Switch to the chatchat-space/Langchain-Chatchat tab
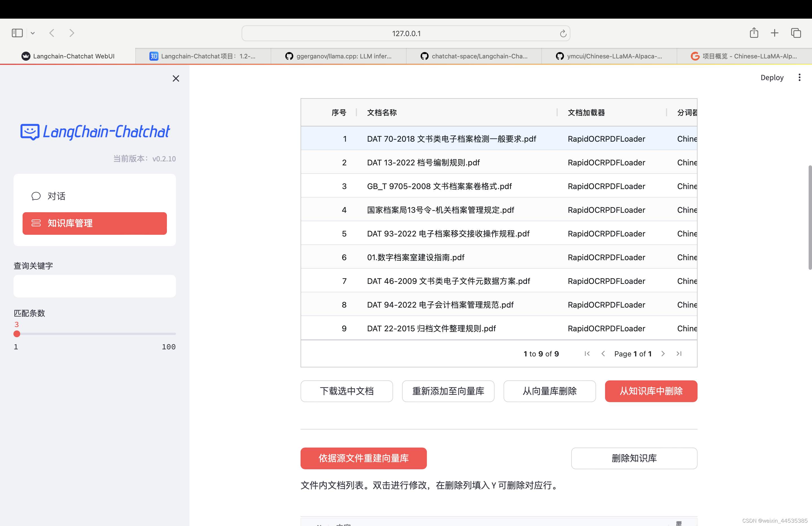 coord(474,56)
